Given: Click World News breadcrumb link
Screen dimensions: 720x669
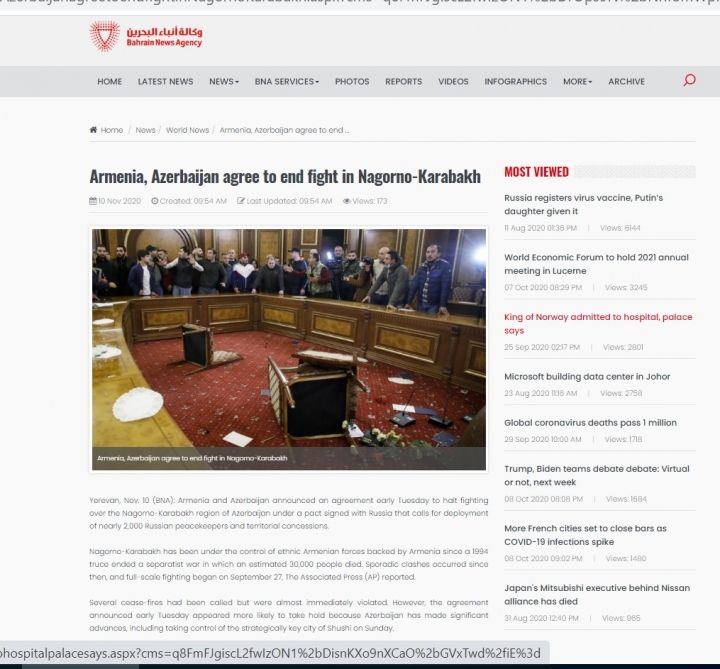Looking at the screenshot, I should [x=187, y=130].
